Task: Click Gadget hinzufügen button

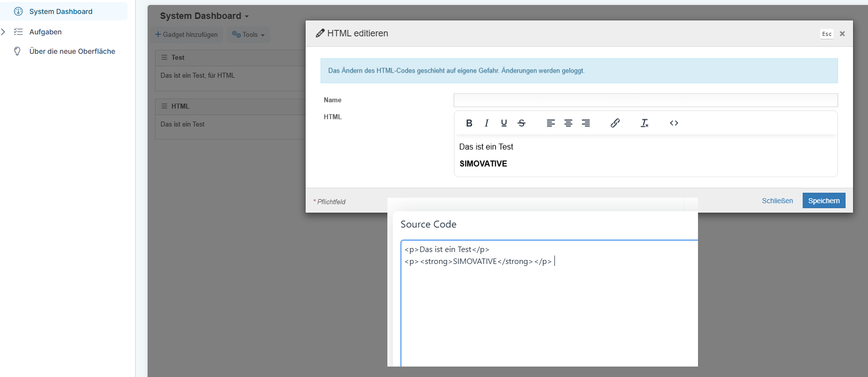Action: coord(186,34)
